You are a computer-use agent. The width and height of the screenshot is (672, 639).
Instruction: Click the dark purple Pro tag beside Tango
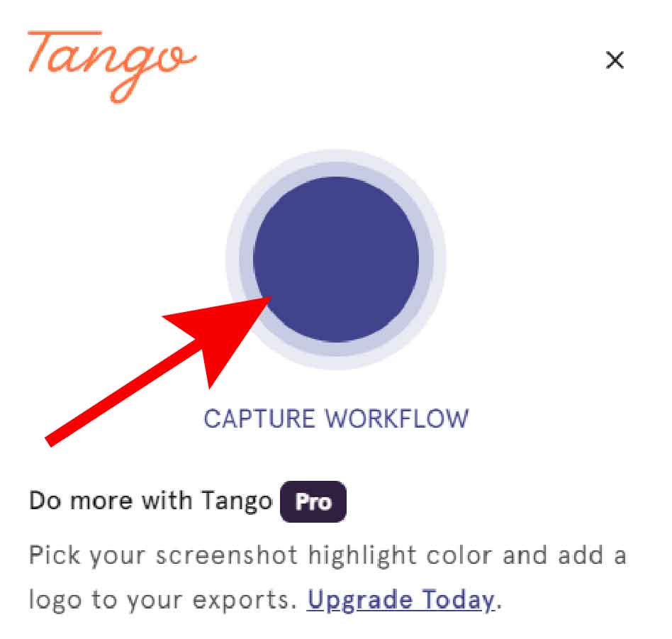(313, 501)
